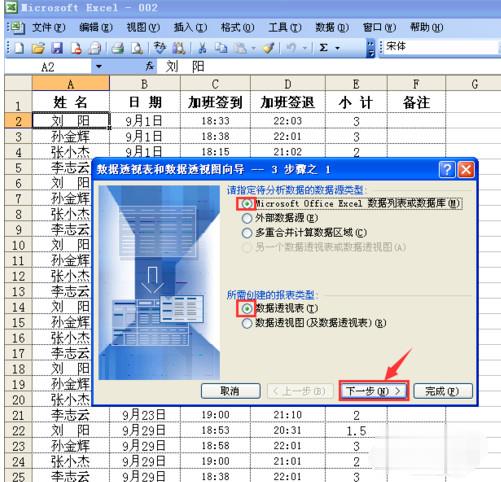Open a file with the folder icon
501x482 pixels.
point(38,48)
